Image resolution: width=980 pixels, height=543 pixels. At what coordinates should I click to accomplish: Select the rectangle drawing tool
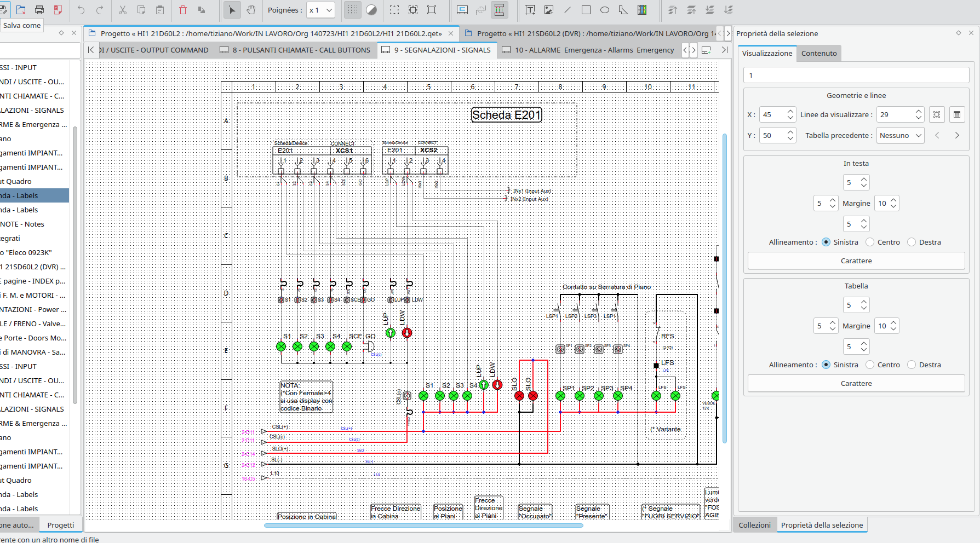tap(586, 10)
